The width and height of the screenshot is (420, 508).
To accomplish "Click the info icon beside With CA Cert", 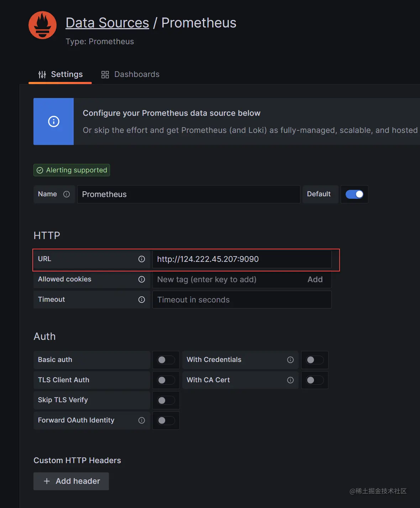I will (x=290, y=380).
